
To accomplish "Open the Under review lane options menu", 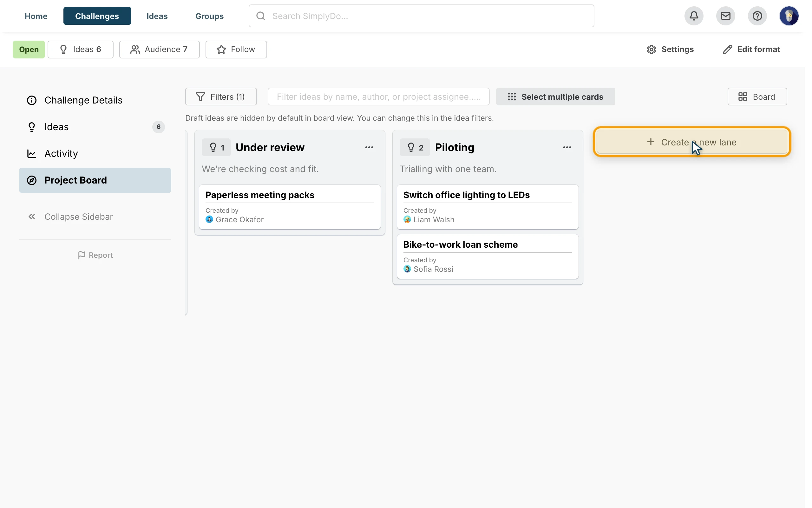I will 369,147.
